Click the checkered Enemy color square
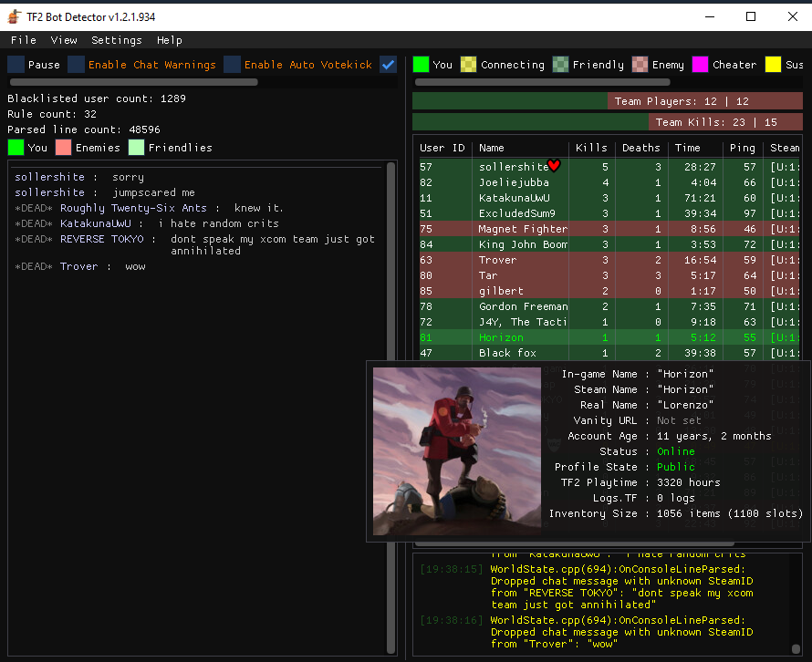 (640, 65)
